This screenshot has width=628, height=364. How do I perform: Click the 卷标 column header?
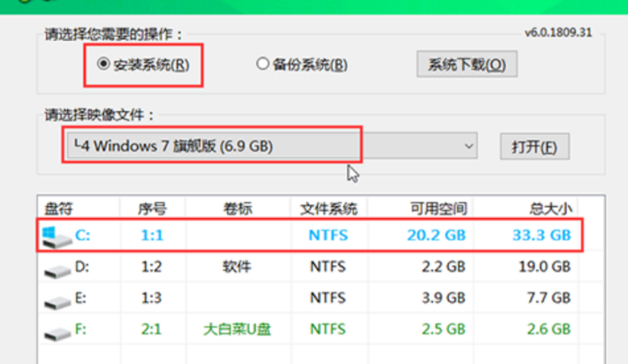[x=237, y=209]
